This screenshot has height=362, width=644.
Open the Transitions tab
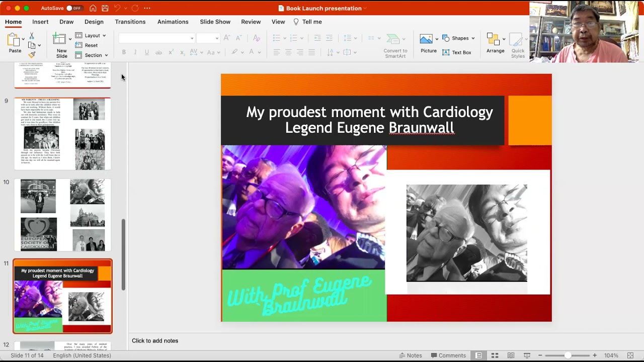click(x=130, y=22)
